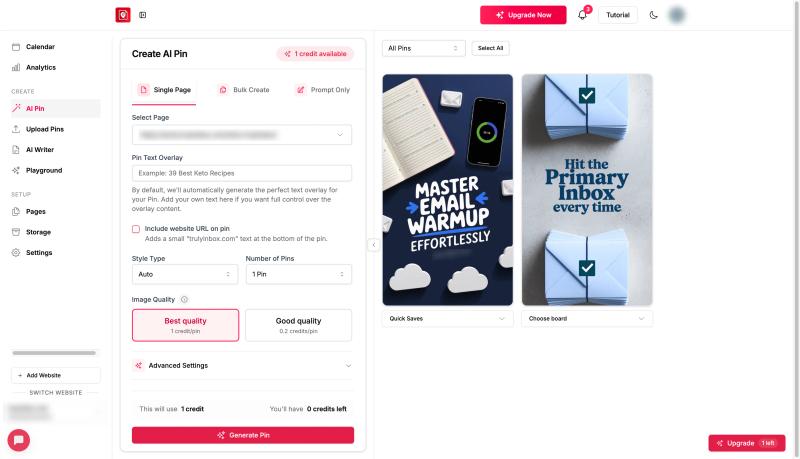Click the red app logo
Image resolution: width=800 pixels, height=459 pixels.
[123, 15]
